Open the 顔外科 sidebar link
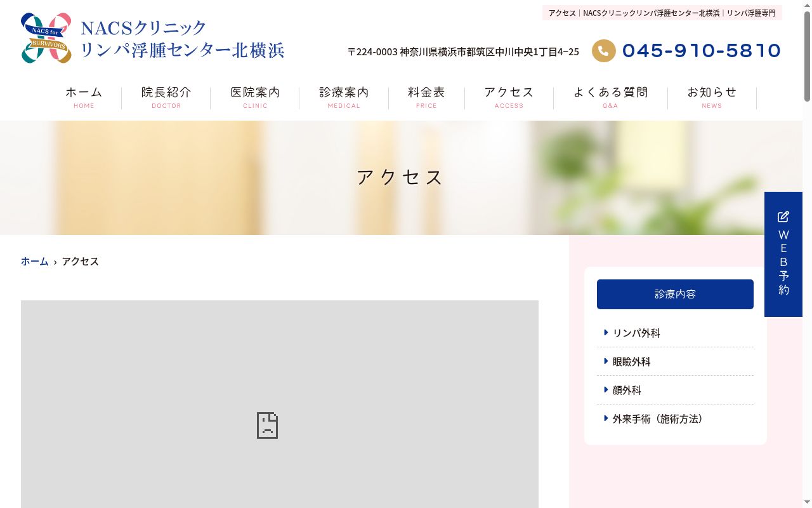 coord(627,390)
